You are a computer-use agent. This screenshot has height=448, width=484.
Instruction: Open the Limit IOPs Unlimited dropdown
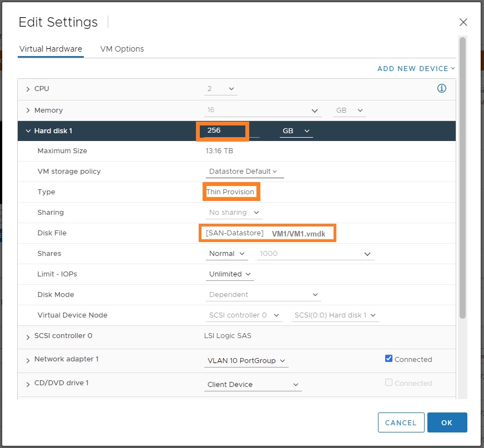230,274
